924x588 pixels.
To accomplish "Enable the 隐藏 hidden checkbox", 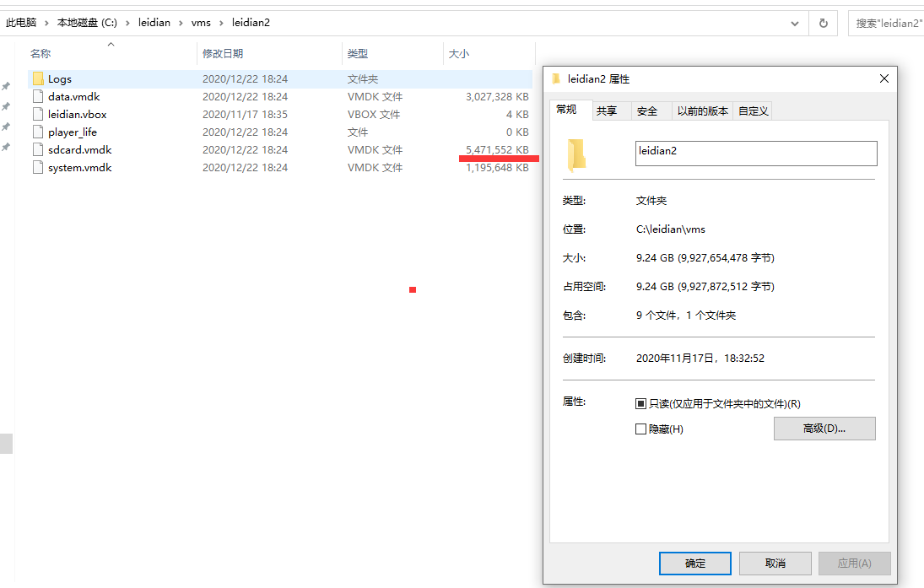I will [x=640, y=429].
